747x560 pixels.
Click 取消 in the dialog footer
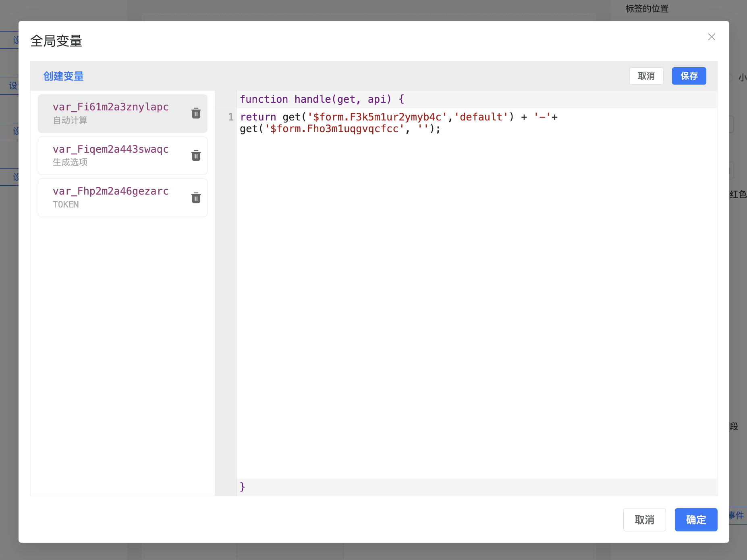(x=644, y=520)
